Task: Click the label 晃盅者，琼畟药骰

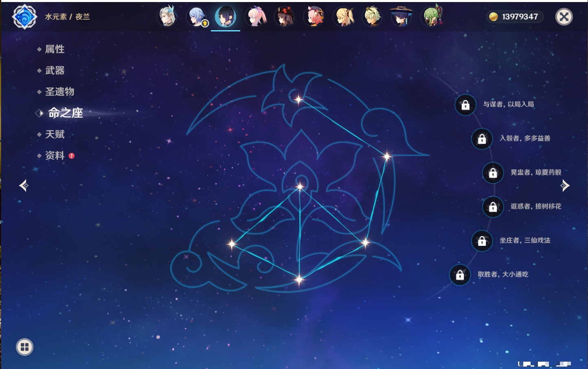Action: click(x=536, y=172)
